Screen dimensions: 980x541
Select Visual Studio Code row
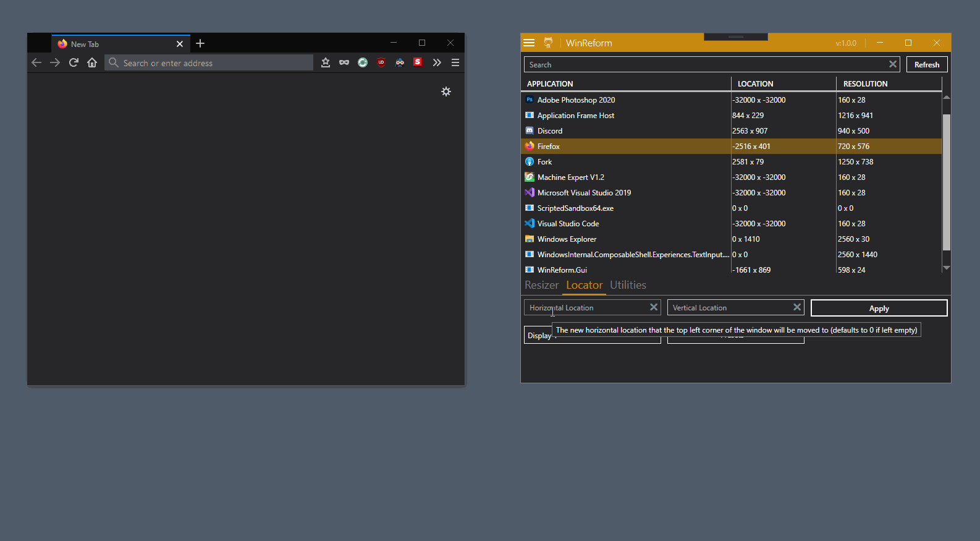click(x=732, y=223)
